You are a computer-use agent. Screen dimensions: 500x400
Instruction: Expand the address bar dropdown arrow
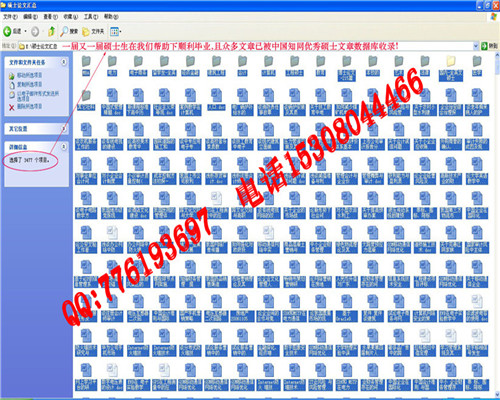click(x=476, y=46)
